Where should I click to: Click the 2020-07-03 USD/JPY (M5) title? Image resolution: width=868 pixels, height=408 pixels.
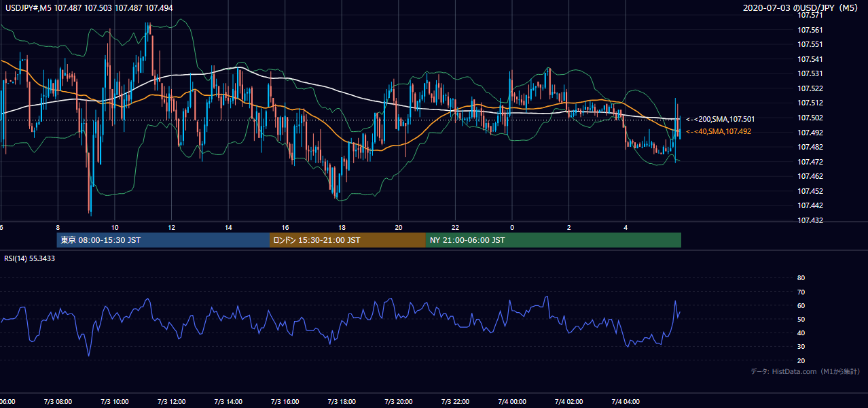[x=801, y=8]
